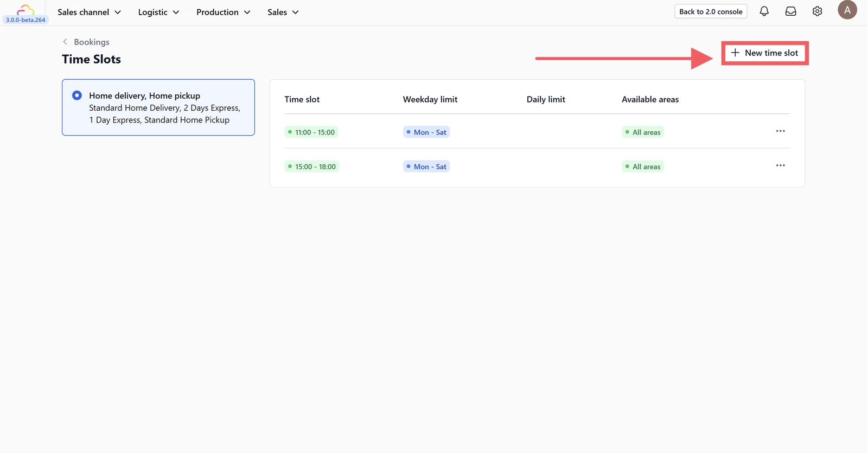Go back to Bookings link
The width and height of the screenshot is (868, 453).
[92, 42]
